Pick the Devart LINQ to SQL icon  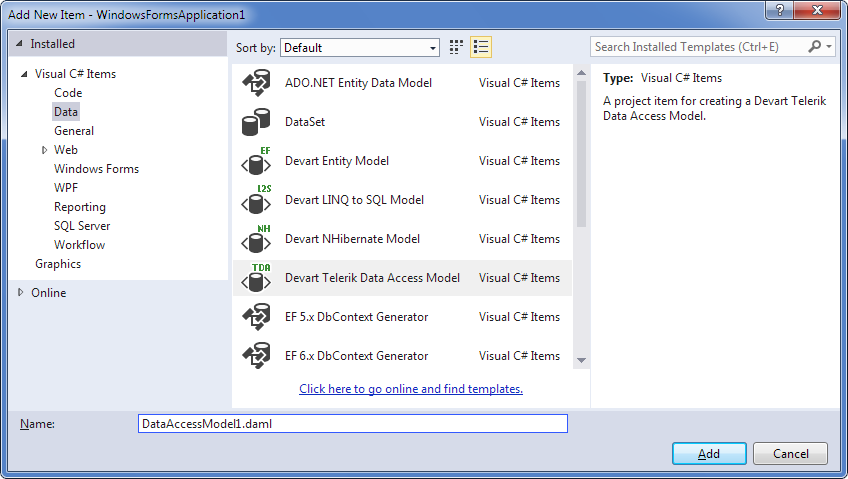(x=256, y=200)
